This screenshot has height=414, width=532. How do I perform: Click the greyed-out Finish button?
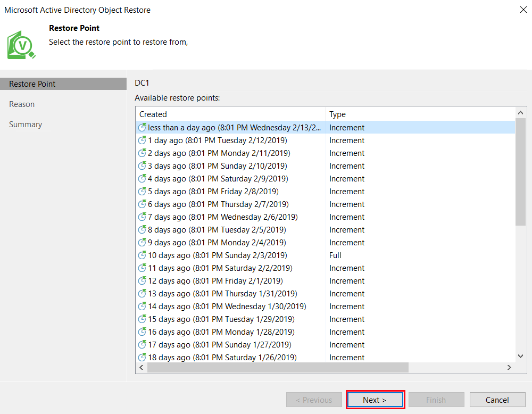tap(436, 400)
